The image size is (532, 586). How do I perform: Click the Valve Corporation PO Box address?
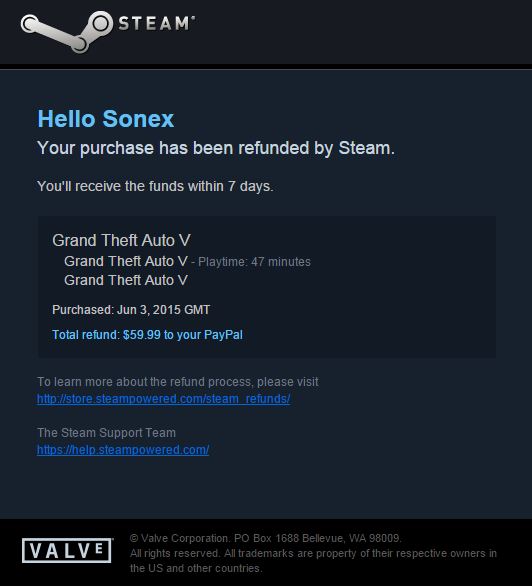266,538
